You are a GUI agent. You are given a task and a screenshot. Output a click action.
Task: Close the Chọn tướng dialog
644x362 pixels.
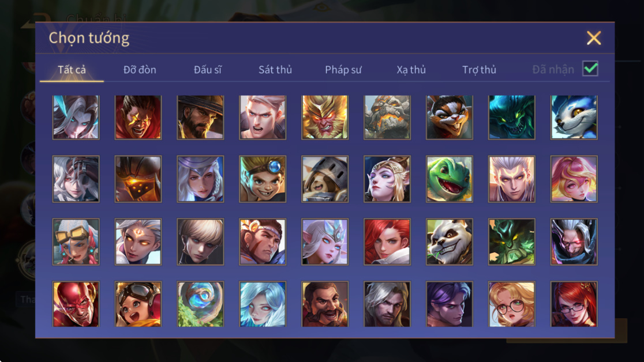point(594,38)
